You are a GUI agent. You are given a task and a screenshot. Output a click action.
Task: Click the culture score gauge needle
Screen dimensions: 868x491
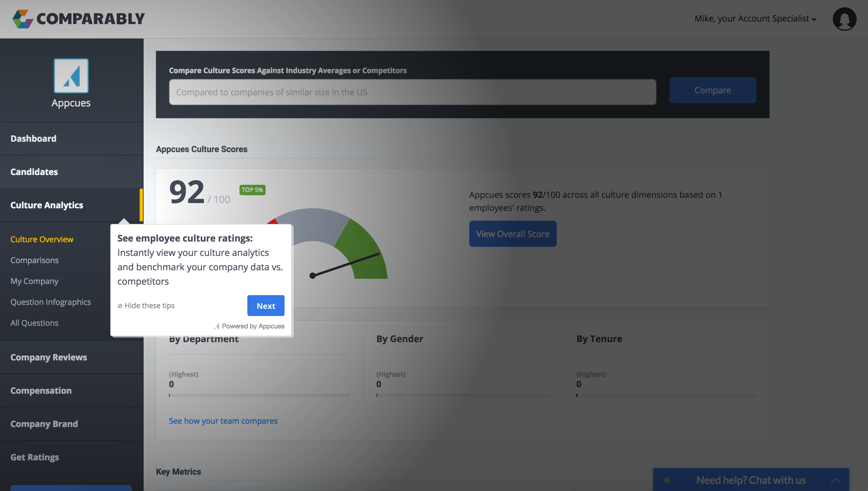(345, 265)
